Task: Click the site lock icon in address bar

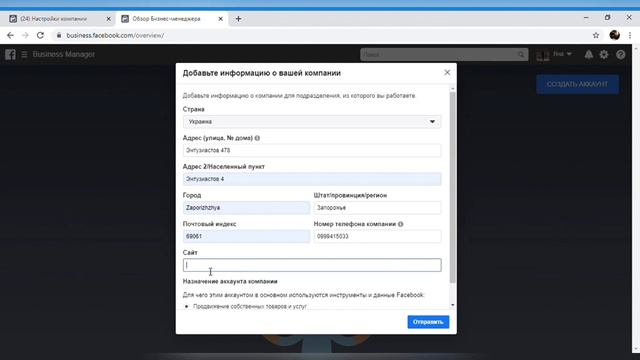Action: (x=59, y=36)
